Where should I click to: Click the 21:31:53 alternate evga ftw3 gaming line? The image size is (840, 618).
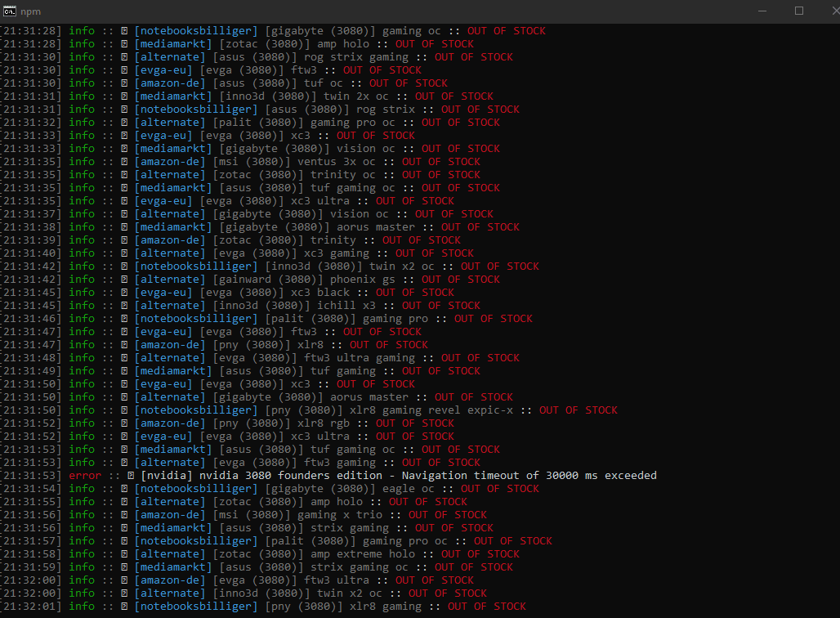point(240,463)
